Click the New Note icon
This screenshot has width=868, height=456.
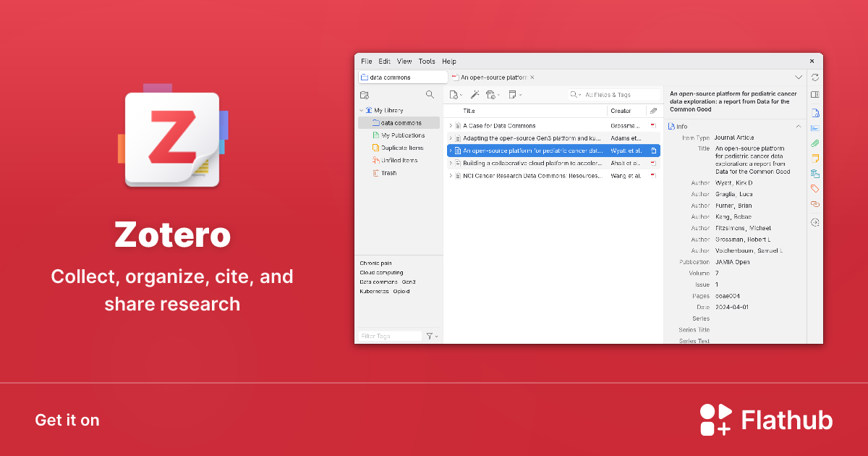click(x=514, y=95)
